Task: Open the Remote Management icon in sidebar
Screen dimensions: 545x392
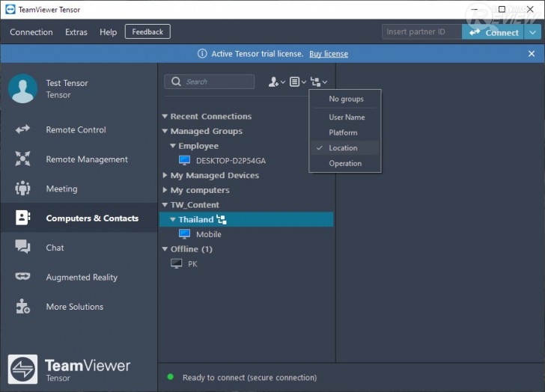Action: [22, 159]
